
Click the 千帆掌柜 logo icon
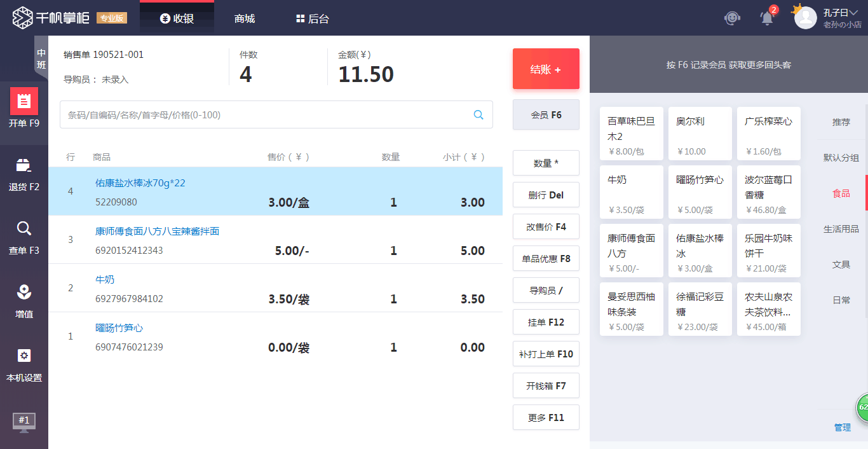22,18
